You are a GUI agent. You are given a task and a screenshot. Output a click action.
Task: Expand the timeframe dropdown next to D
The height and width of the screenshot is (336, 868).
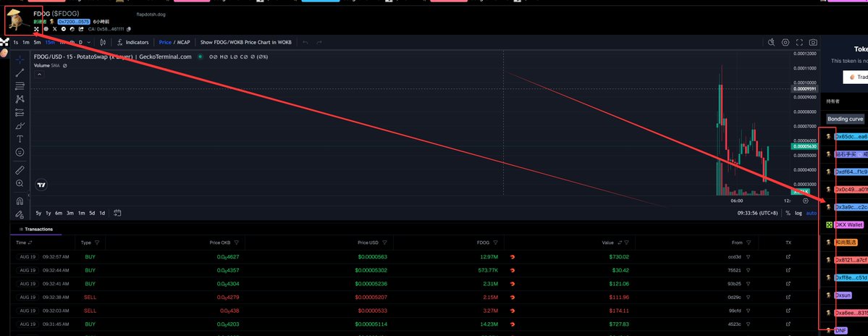point(89,42)
